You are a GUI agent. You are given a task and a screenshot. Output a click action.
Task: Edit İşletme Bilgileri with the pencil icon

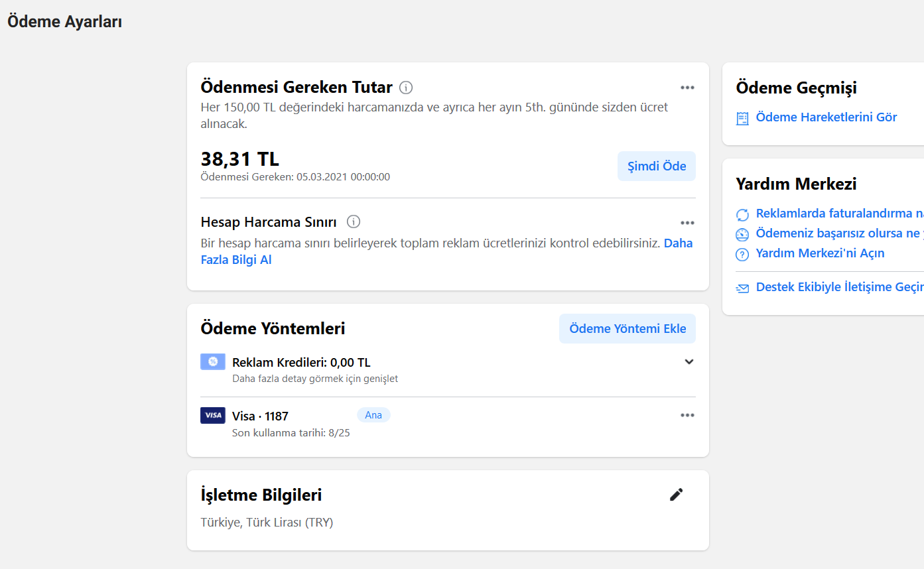[676, 495]
